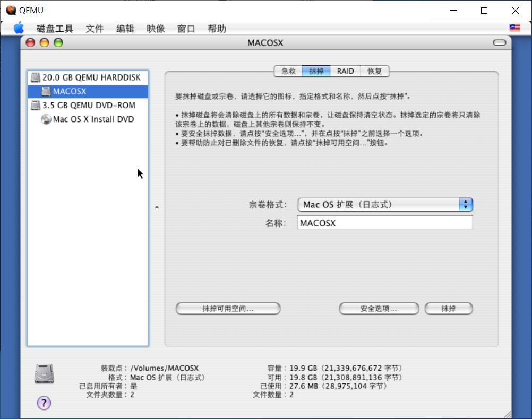
Task: Switch to the RAID tab
Action: (345, 71)
